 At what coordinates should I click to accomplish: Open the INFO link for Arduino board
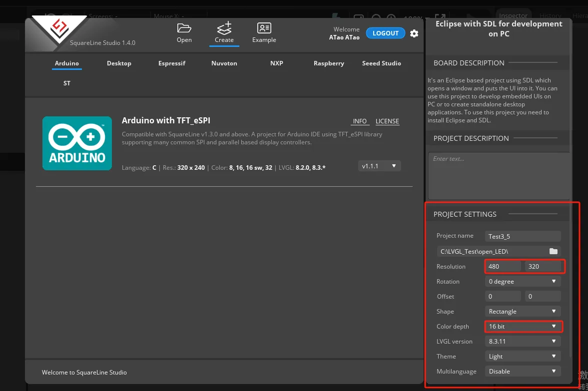[x=360, y=121]
